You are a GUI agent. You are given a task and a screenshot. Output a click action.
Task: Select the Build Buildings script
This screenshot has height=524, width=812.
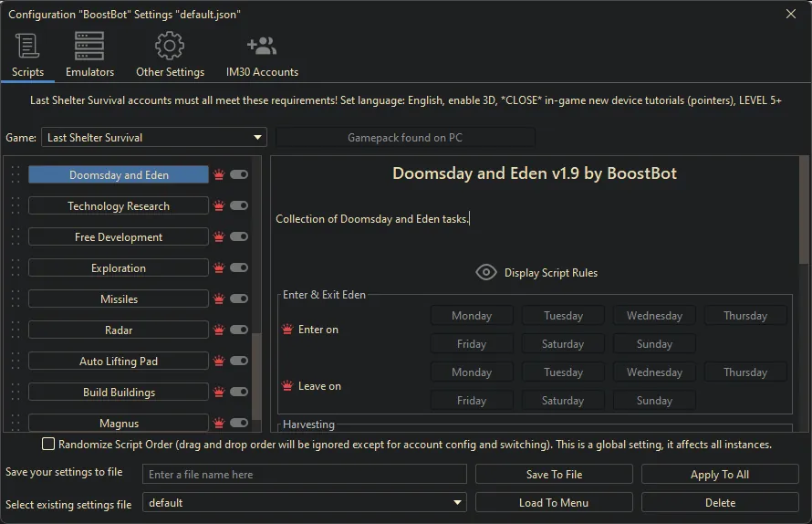119,393
